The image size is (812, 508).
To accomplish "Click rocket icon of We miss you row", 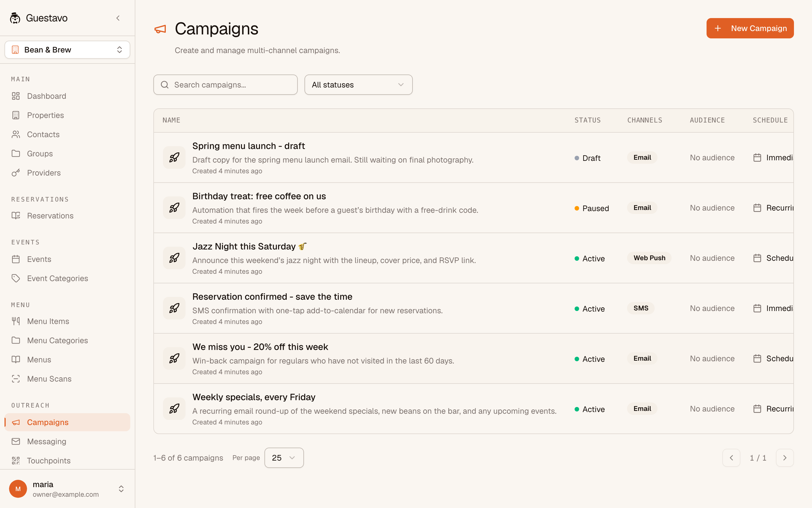I will pos(174,358).
